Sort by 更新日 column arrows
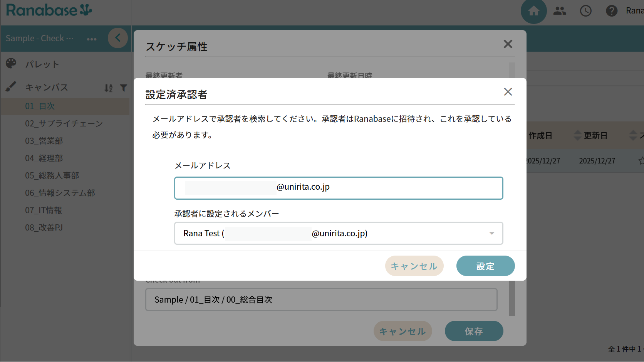644x362 pixels. [577, 135]
